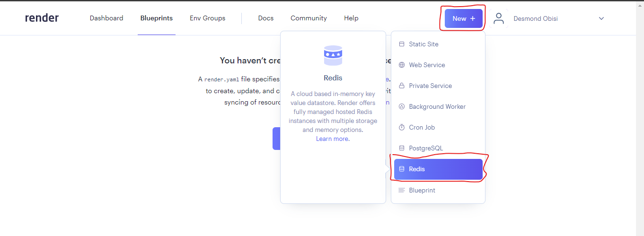The image size is (644, 236).
Task: Select Cron Job from the menu
Action: click(x=438, y=127)
